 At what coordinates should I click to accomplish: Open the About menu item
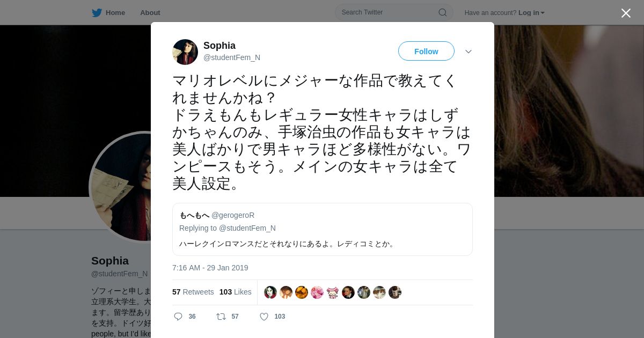point(150,12)
